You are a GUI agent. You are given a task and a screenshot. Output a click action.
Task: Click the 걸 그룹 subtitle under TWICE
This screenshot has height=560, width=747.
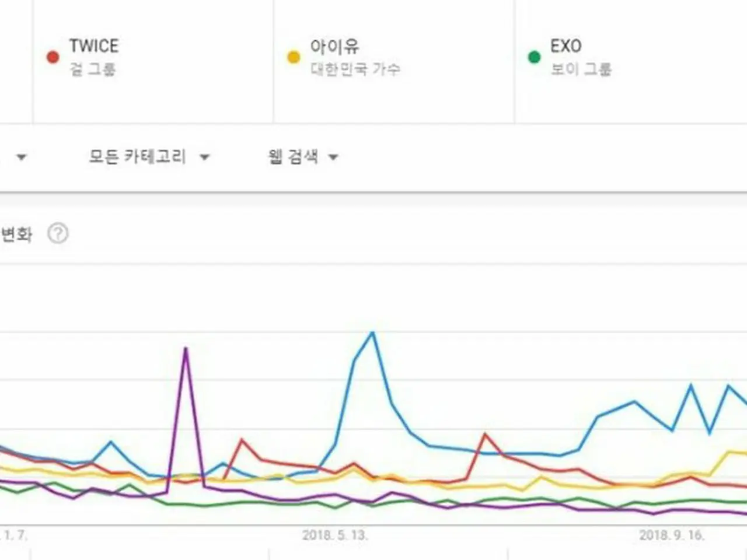pyautogui.click(x=93, y=69)
